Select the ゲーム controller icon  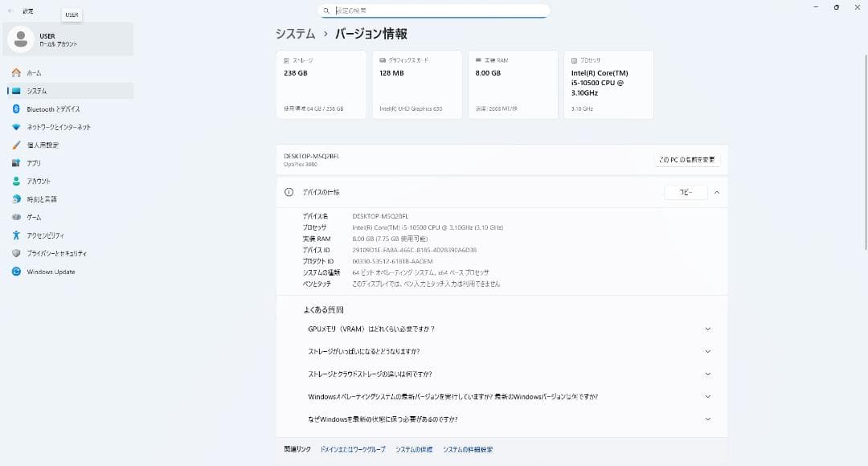click(16, 217)
